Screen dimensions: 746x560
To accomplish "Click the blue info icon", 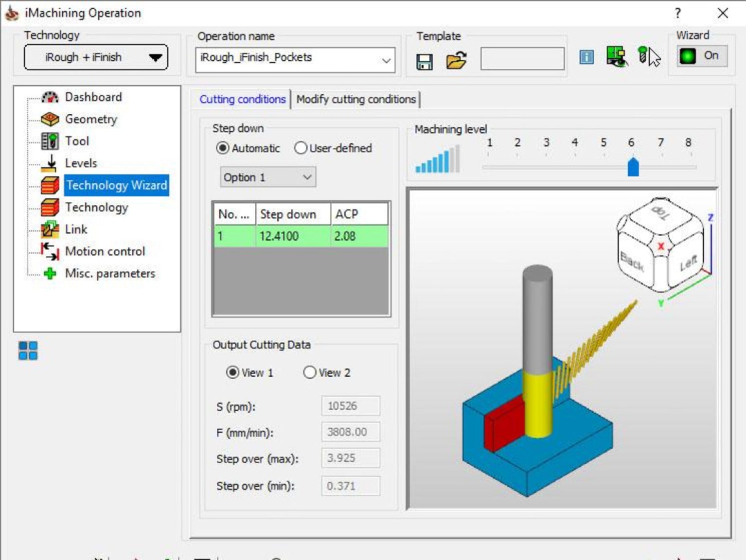I will (586, 57).
